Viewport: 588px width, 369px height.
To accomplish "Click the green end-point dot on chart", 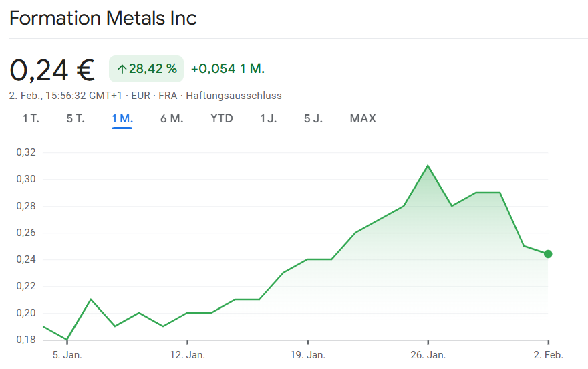I will [548, 254].
